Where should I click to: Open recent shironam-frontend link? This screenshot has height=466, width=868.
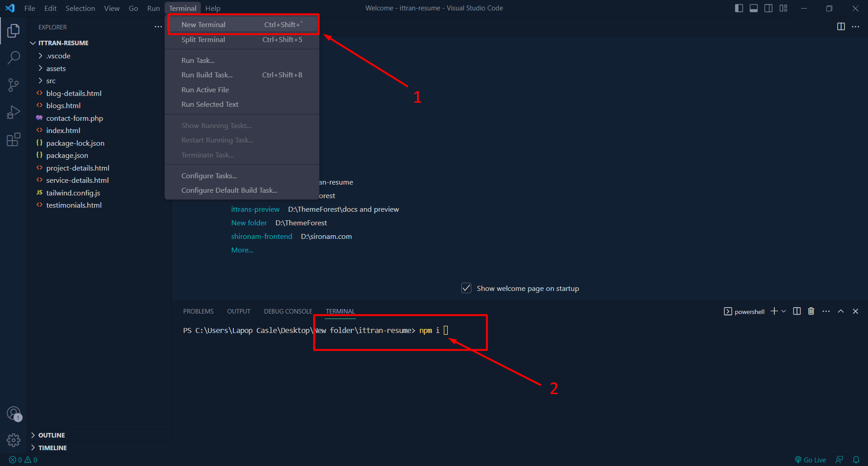261,237
